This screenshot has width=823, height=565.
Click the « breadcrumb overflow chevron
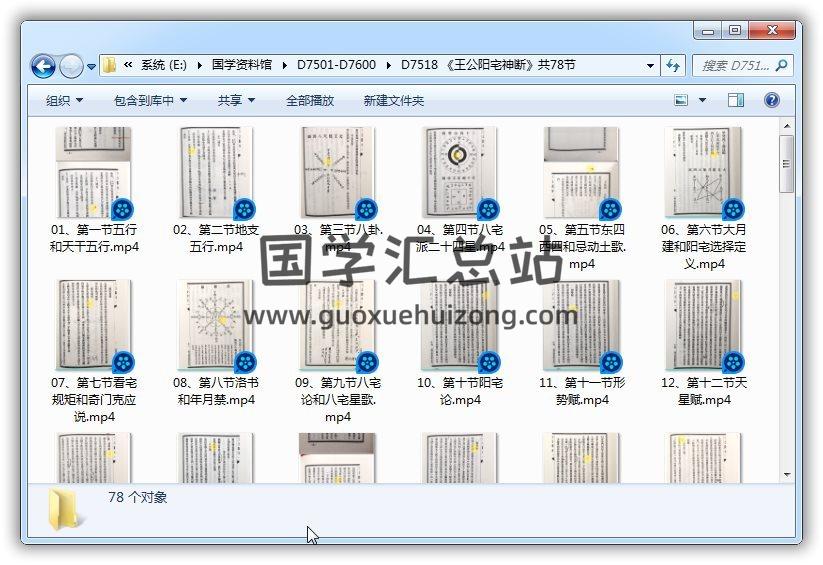(x=128, y=65)
